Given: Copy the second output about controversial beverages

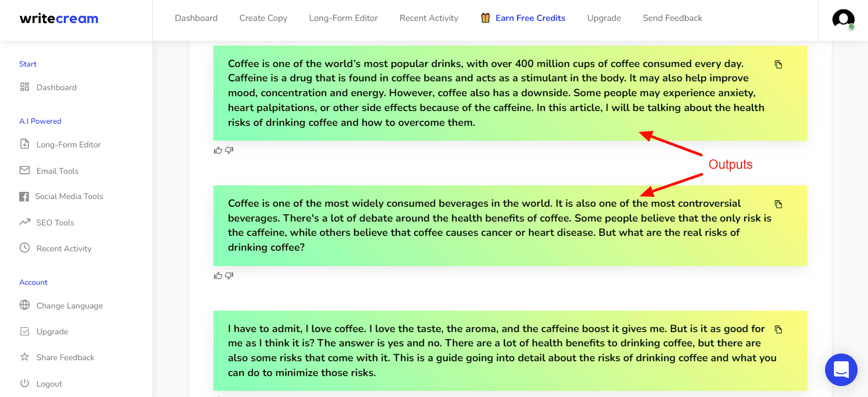Looking at the screenshot, I should (x=778, y=204).
